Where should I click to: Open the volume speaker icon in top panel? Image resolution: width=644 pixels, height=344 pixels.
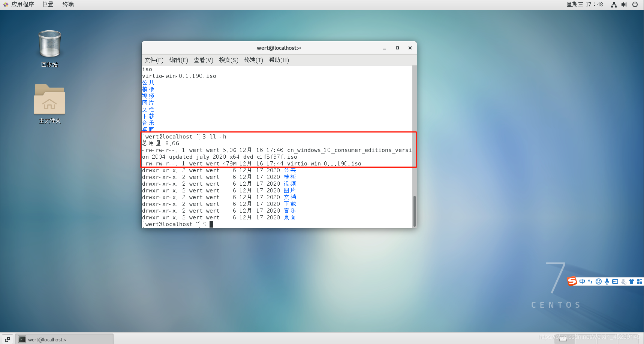[624, 4]
